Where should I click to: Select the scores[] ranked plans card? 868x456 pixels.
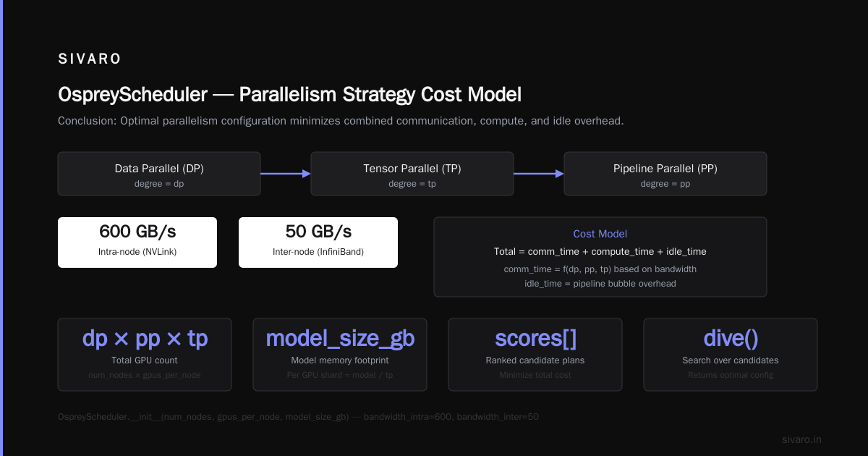click(535, 355)
